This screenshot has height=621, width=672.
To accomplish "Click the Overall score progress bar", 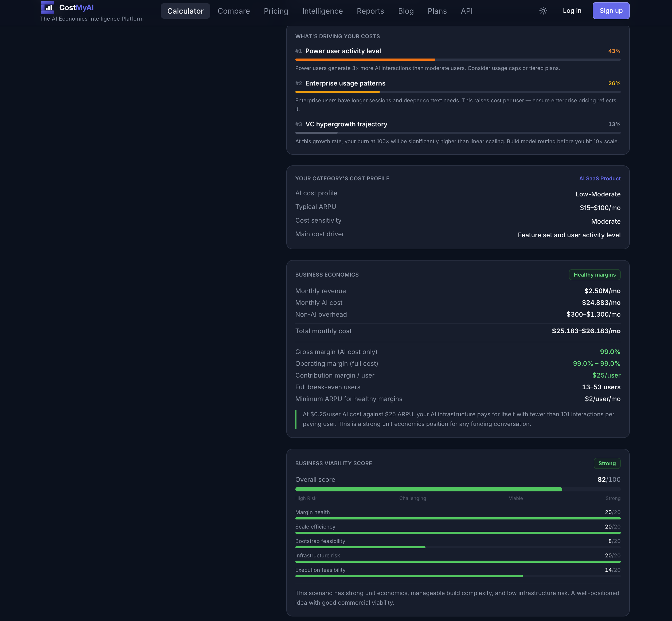I will point(458,489).
